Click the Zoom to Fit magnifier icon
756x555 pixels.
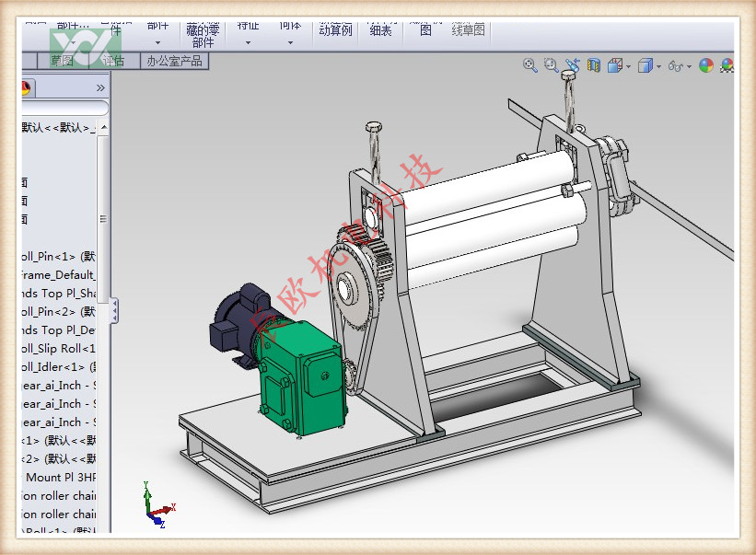[x=529, y=65]
